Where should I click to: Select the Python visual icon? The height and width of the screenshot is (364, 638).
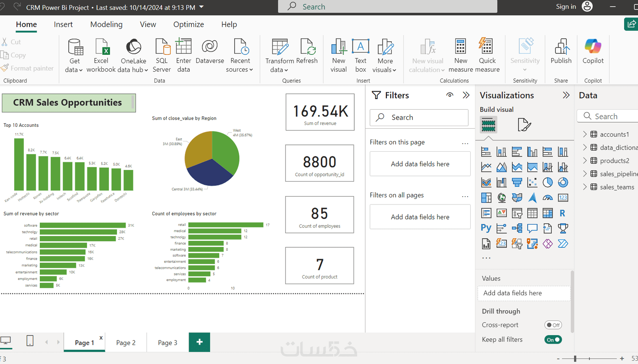click(x=486, y=228)
